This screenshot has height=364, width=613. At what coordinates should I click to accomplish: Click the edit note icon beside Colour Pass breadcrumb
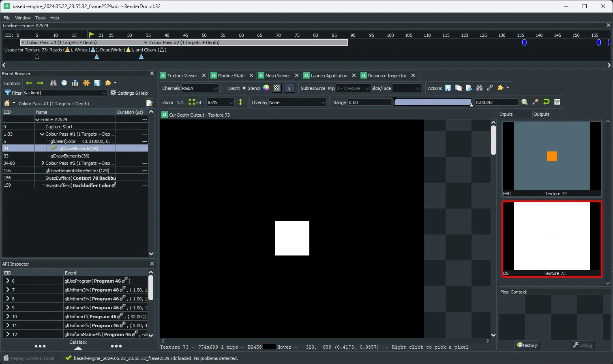pyautogui.click(x=149, y=103)
